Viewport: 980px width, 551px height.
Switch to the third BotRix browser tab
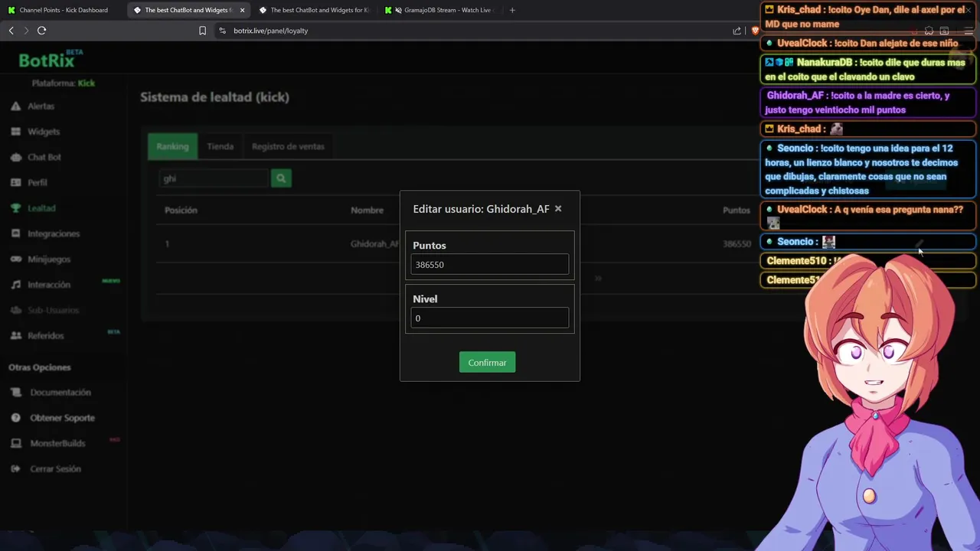[x=314, y=10]
